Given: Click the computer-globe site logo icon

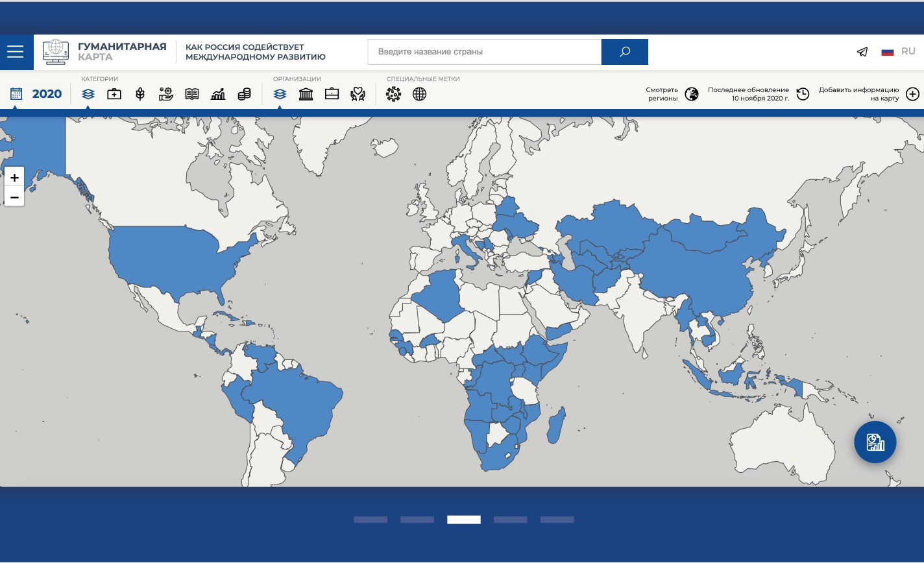Looking at the screenshot, I should click(x=56, y=52).
